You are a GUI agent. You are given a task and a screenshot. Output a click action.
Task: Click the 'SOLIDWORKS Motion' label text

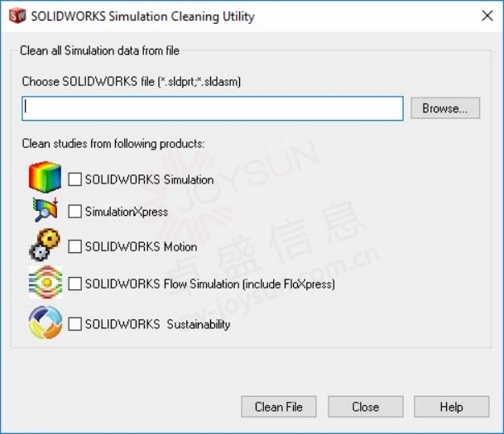click(x=142, y=247)
